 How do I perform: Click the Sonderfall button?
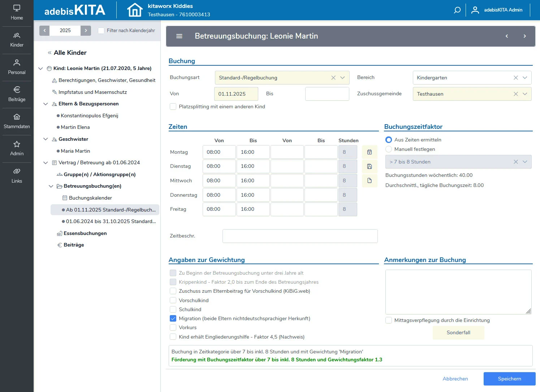458,332
